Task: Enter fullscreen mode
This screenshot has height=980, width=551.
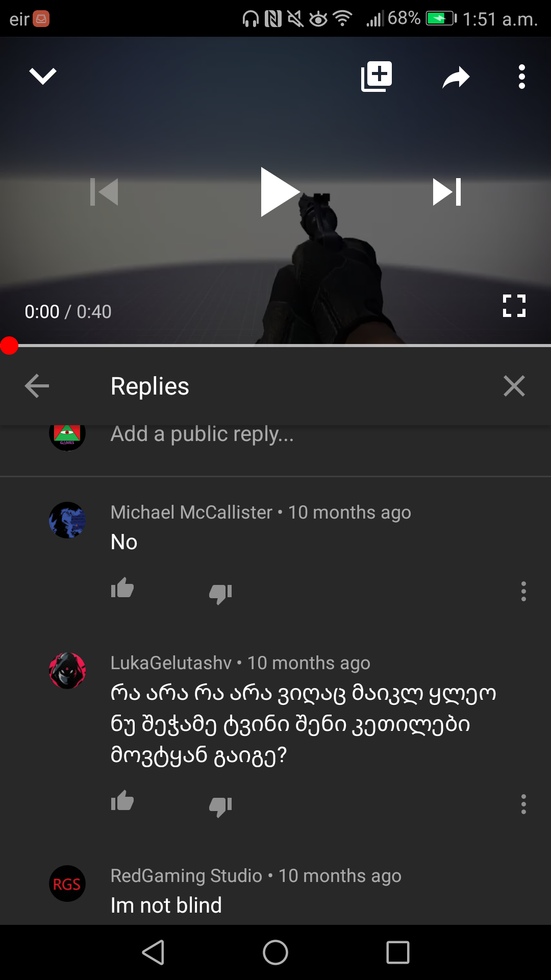Action: point(514,306)
